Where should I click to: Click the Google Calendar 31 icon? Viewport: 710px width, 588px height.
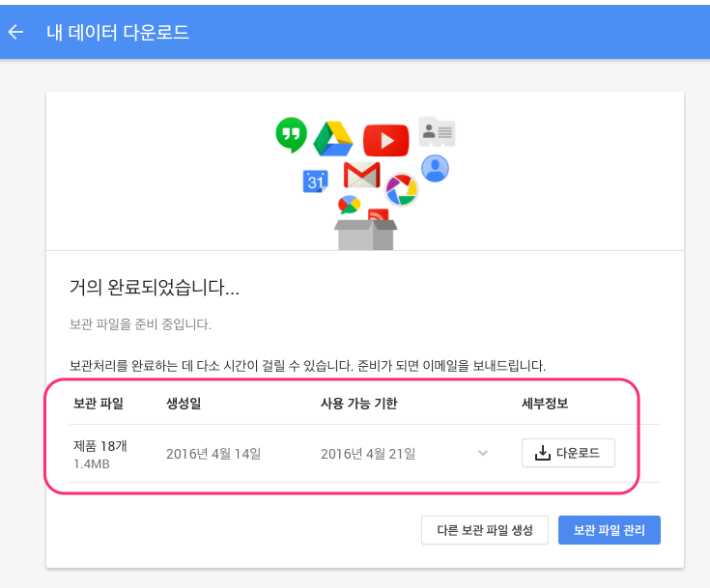(315, 182)
